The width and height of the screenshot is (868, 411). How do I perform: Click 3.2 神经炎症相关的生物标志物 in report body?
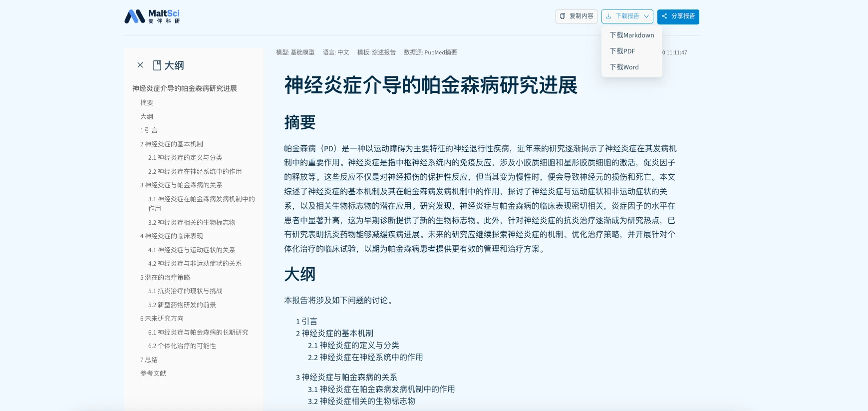(x=361, y=401)
